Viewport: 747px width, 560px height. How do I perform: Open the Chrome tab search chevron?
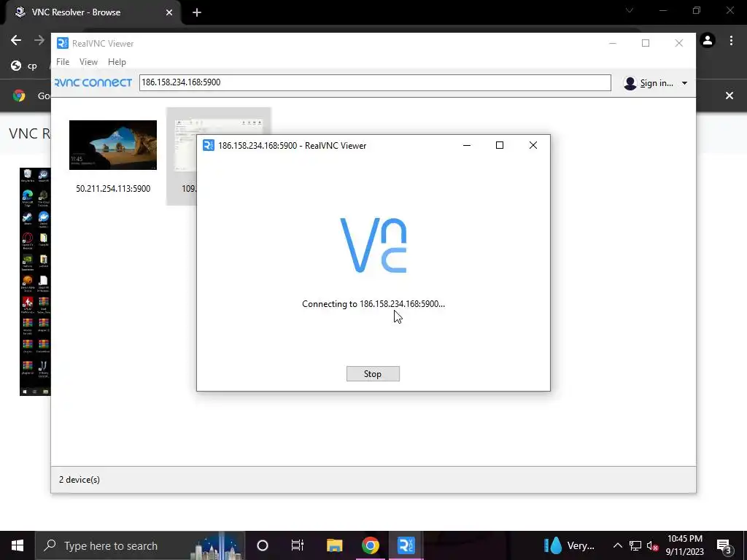pyautogui.click(x=630, y=10)
